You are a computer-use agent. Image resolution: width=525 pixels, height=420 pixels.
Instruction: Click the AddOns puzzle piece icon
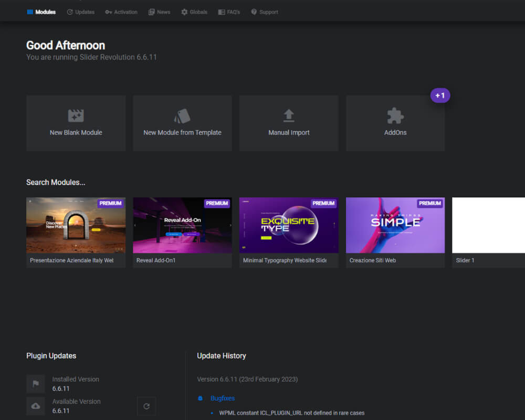pos(395,115)
